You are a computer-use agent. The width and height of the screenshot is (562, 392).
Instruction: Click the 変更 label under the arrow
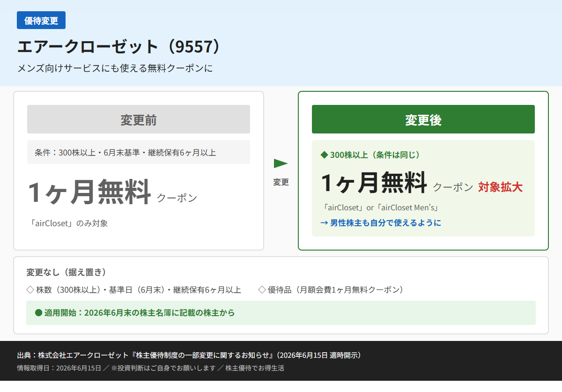[281, 182]
